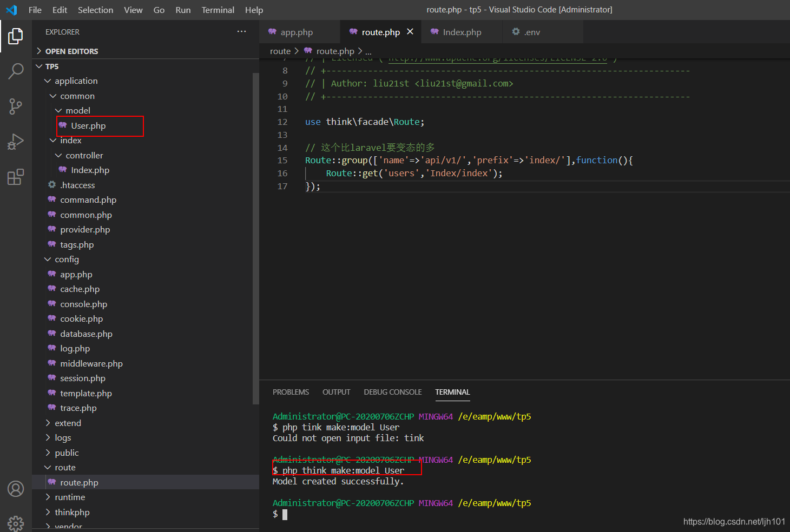Open the Manage gear icon

click(16, 523)
